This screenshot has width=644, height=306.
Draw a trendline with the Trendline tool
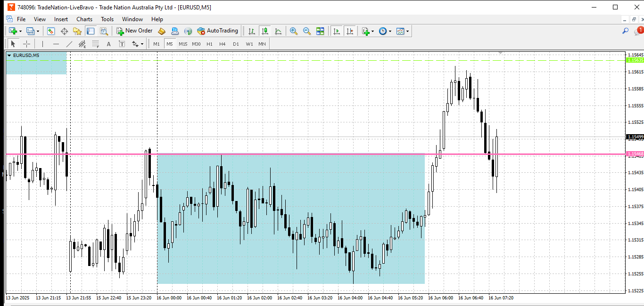click(x=69, y=44)
